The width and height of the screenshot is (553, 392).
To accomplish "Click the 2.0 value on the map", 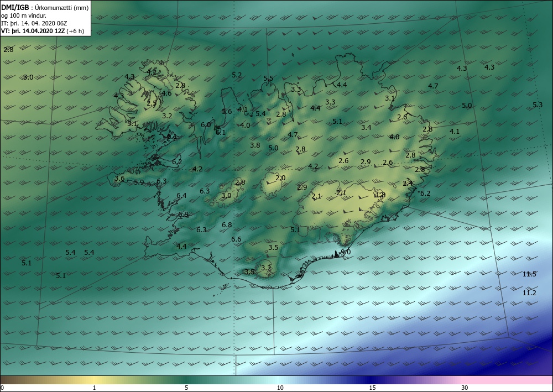I will [x=280, y=178].
